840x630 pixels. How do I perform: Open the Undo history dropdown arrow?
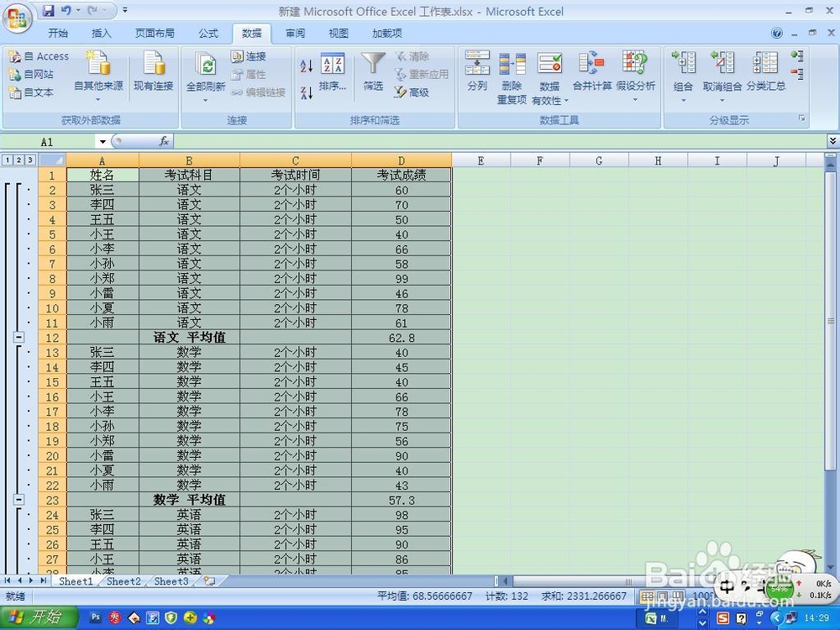click(x=78, y=10)
